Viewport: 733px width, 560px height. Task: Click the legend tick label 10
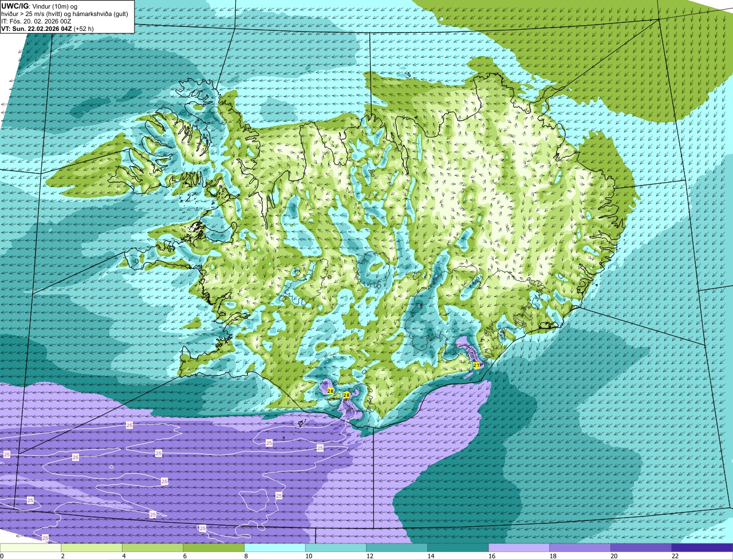[x=309, y=556]
